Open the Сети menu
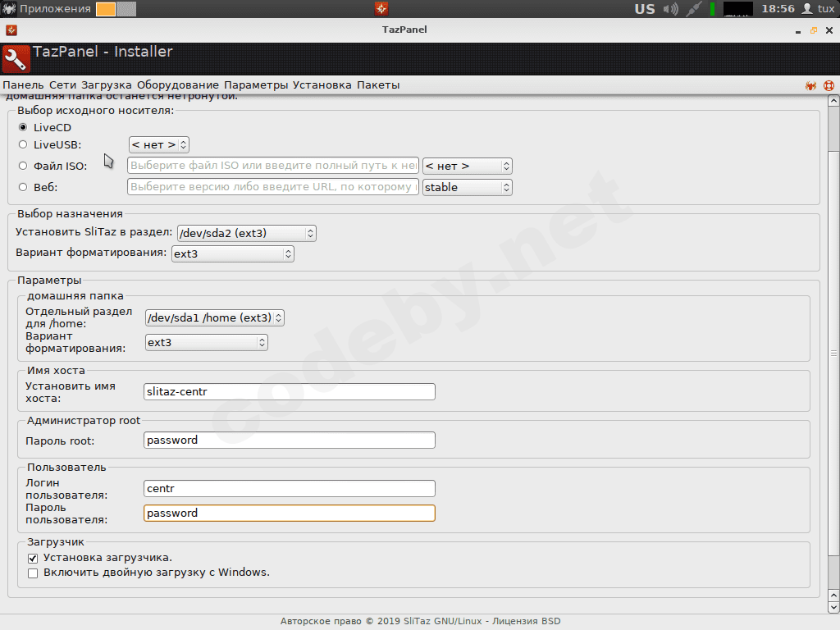 [62, 85]
